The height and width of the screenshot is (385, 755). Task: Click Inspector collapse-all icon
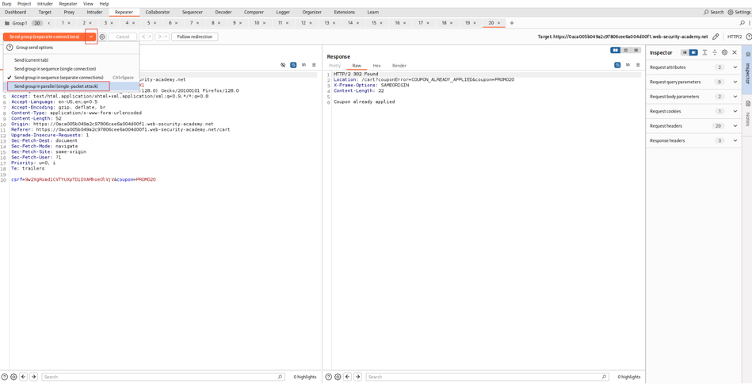coord(715,52)
